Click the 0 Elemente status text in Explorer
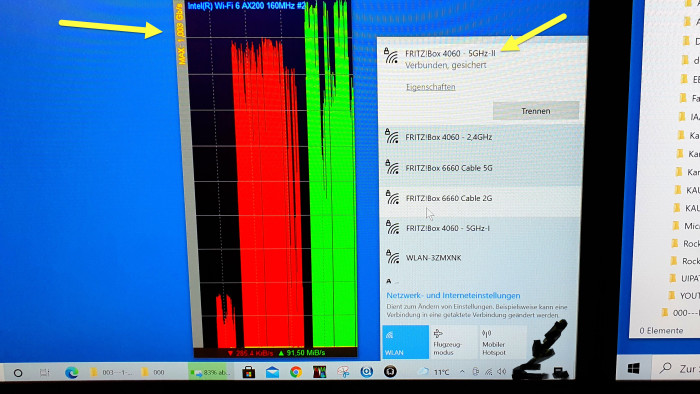 661,331
